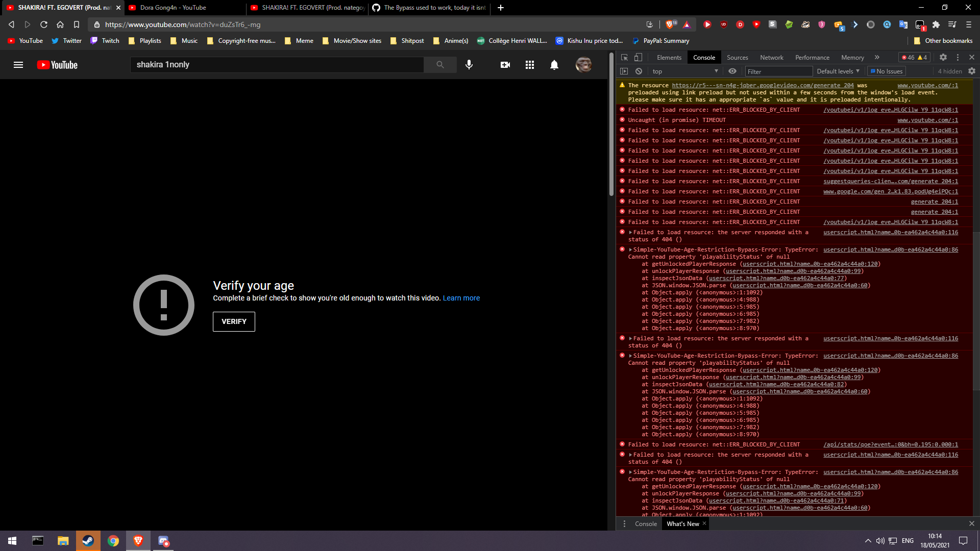Type in the console Filter field
The image size is (980, 551).
point(778,71)
